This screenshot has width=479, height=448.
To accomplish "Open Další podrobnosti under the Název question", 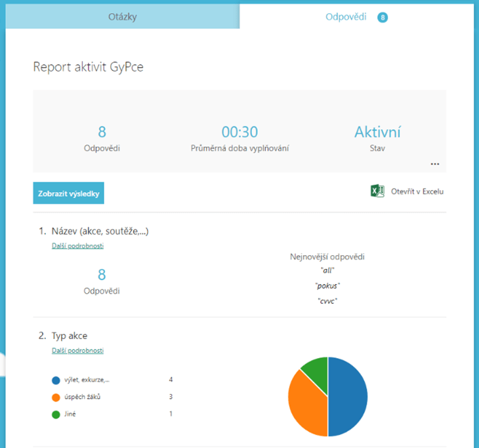I will pos(77,246).
